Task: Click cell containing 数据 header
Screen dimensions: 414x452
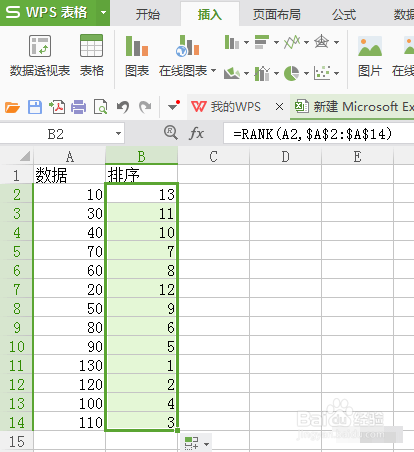Action: point(69,174)
